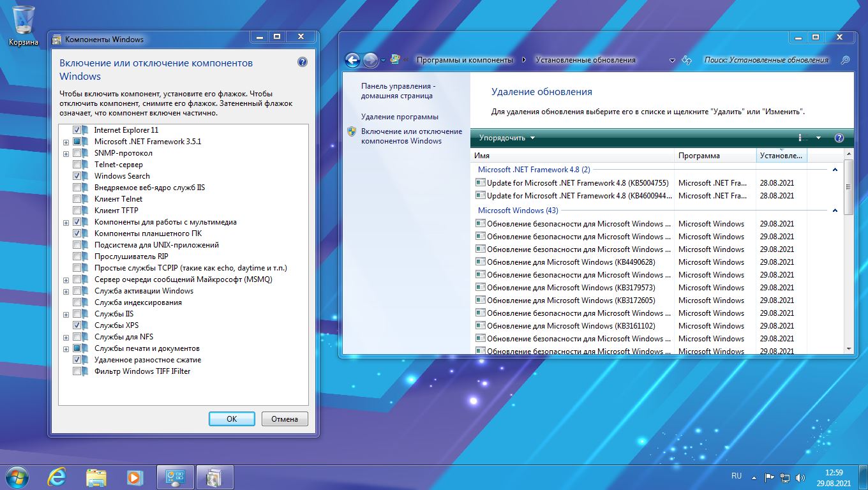
Task: Enable the Telnet-сервер checkbox
Action: 77,165
